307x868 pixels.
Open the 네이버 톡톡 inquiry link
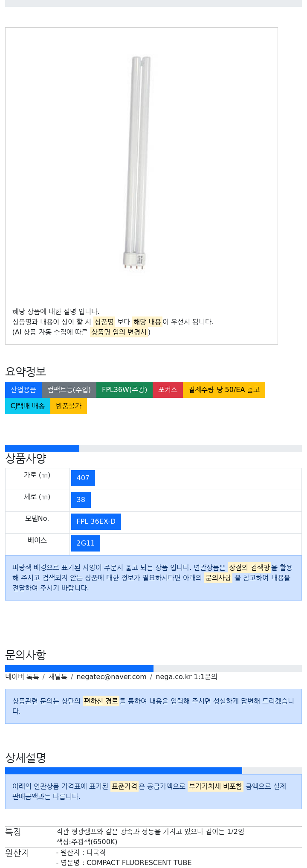[22, 677]
